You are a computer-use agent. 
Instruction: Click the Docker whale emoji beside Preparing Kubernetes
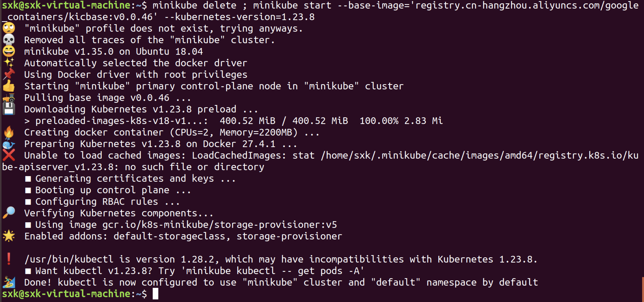pos(9,144)
